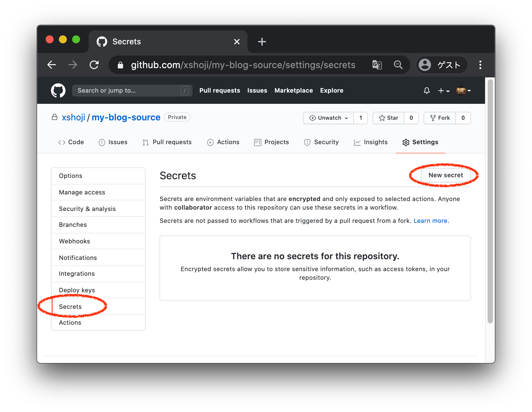Click the browser reload icon
532x412 pixels.
(x=94, y=65)
